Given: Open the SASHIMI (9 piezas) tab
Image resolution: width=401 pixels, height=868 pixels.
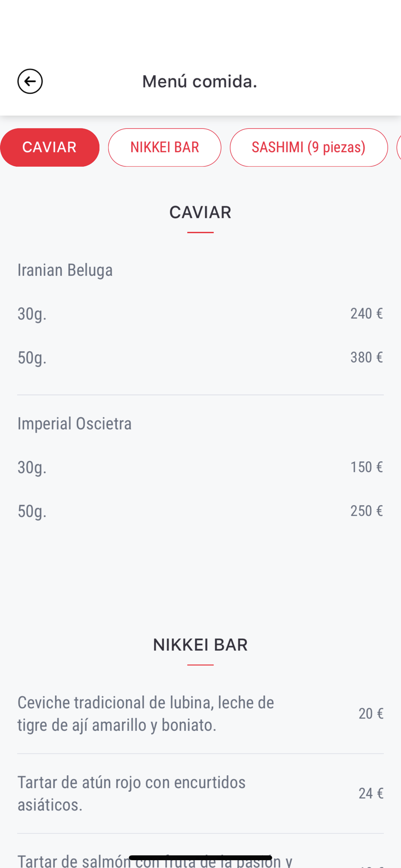Looking at the screenshot, I should pos(309,148).
